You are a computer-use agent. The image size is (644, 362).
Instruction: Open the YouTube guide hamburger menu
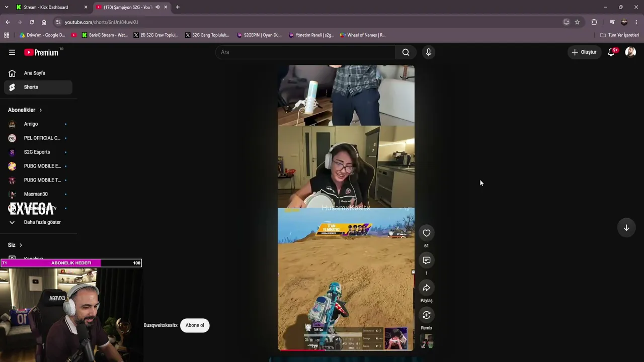12,52
